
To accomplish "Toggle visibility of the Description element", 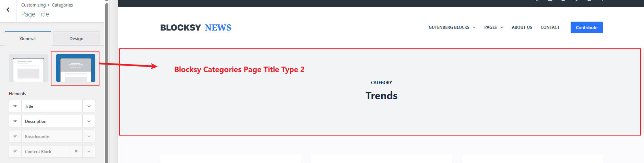I will click(15, 121).
